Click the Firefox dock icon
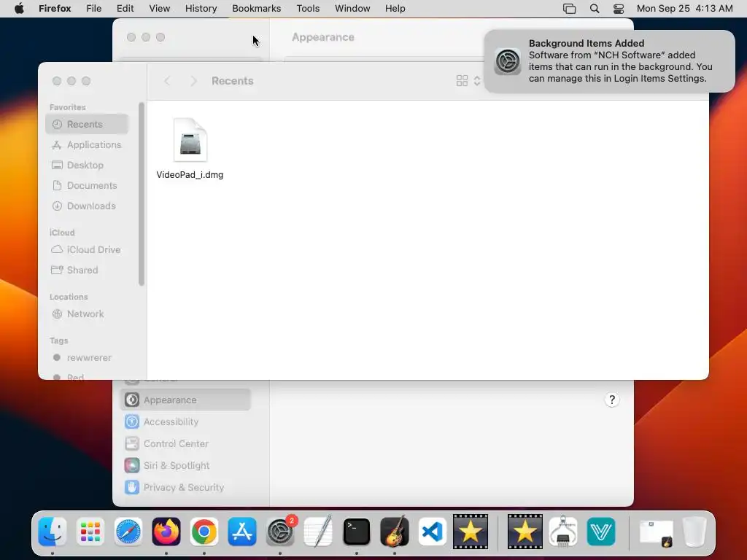This screenshot has height=560, width=747. point(166,532)
